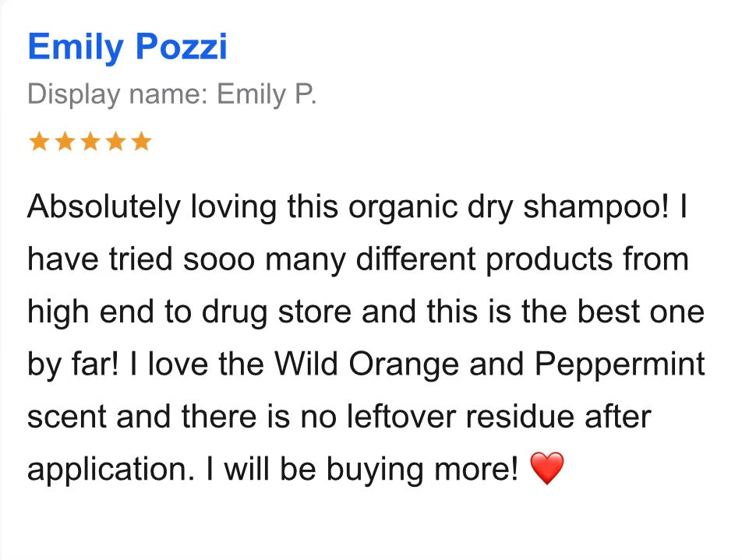742x560 pixels.
Task: Click the word 'application.' in the review
Action: [x=109, y=469]
